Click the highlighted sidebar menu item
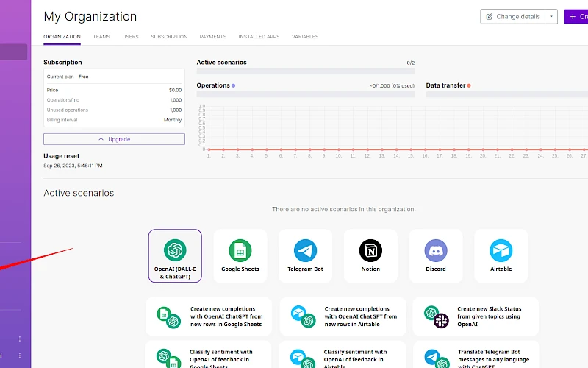This screenshot has width=588, height=368. point(13,52)
